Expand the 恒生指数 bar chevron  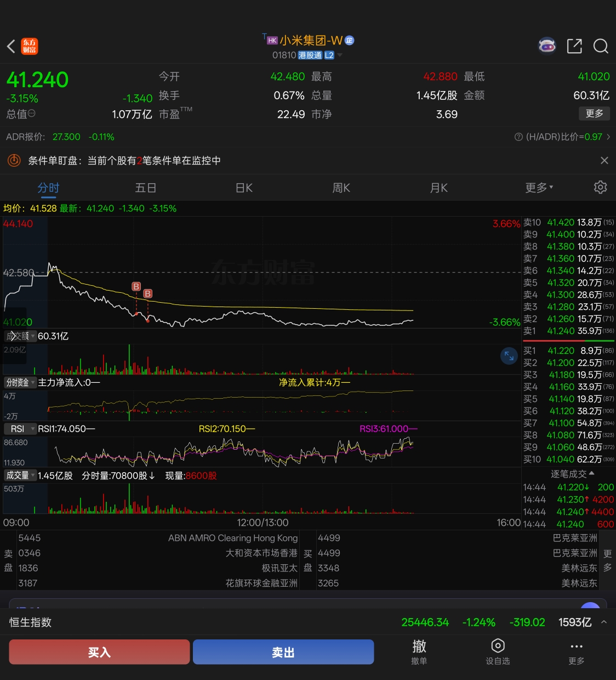coord(604,622)
